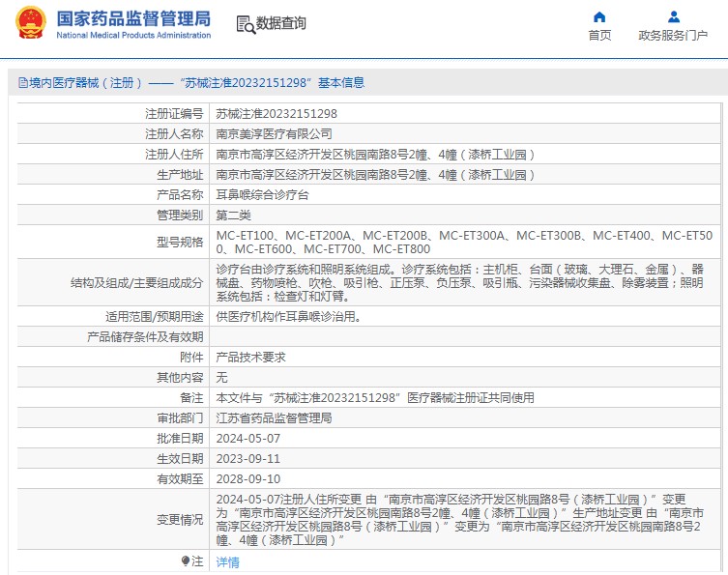728x575 pixels.
Task: Click National Medical Products Administration subtitle
Action: pyautogui.click(x=133, y=35)
